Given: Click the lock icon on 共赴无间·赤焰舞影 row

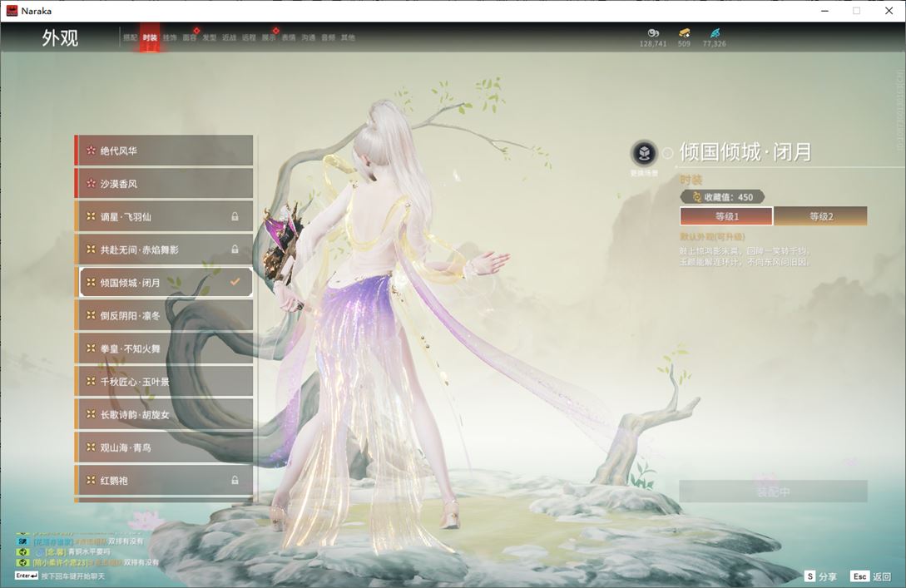Looking at the screenshot, I should tap(235, 250).
